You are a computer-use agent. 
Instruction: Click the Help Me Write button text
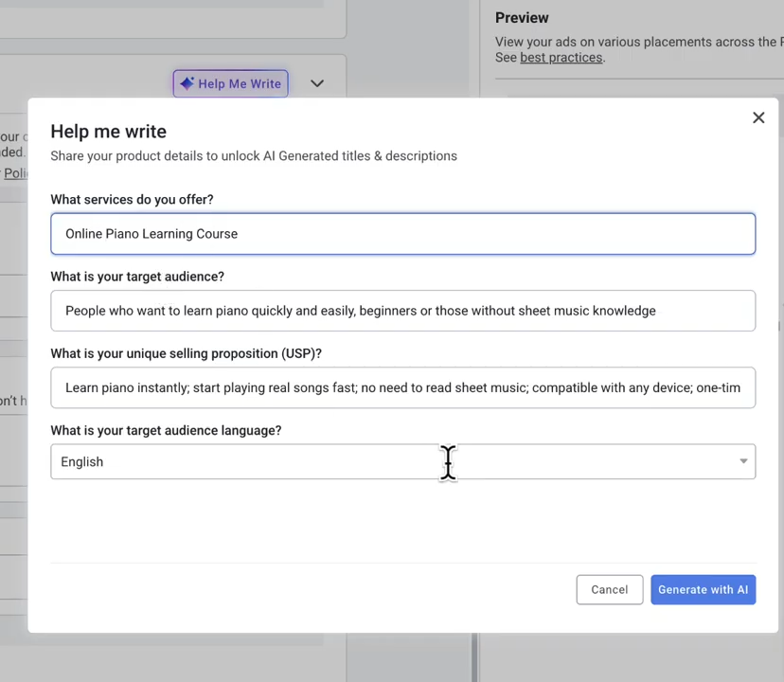pos(240,83)
